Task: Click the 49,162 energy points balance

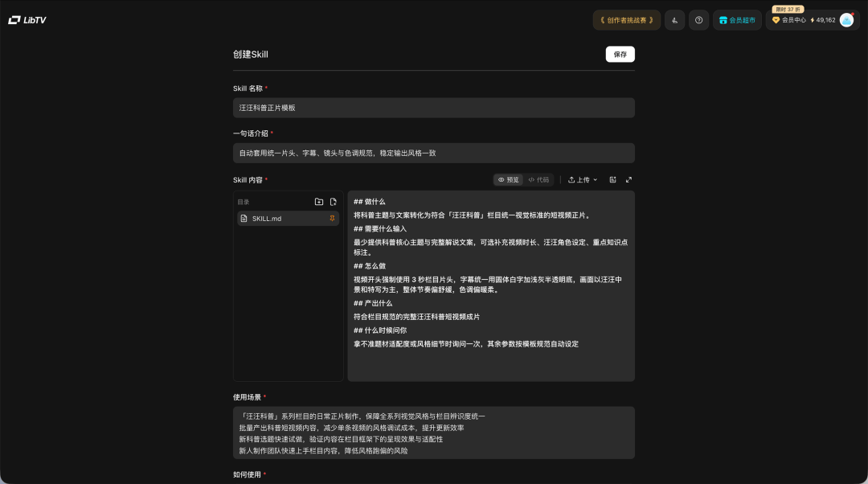Action: pos(823,20)
